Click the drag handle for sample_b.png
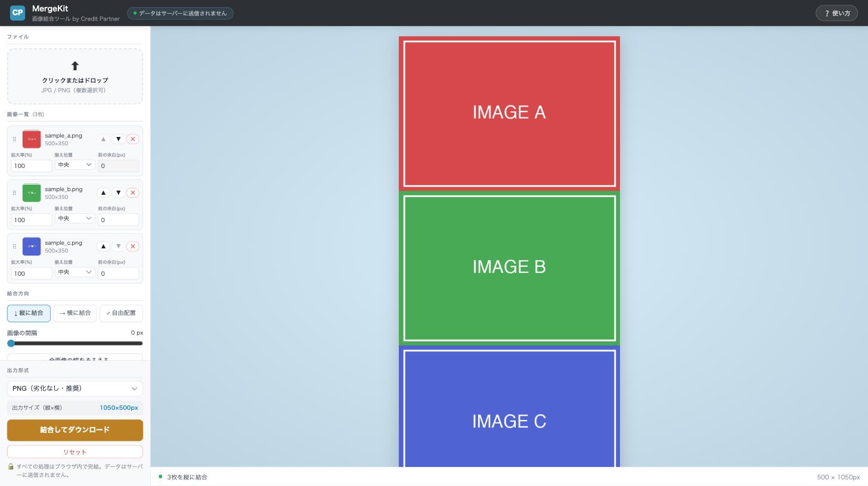The height and width of the screenshot is (486, 868). coord(14,193)
